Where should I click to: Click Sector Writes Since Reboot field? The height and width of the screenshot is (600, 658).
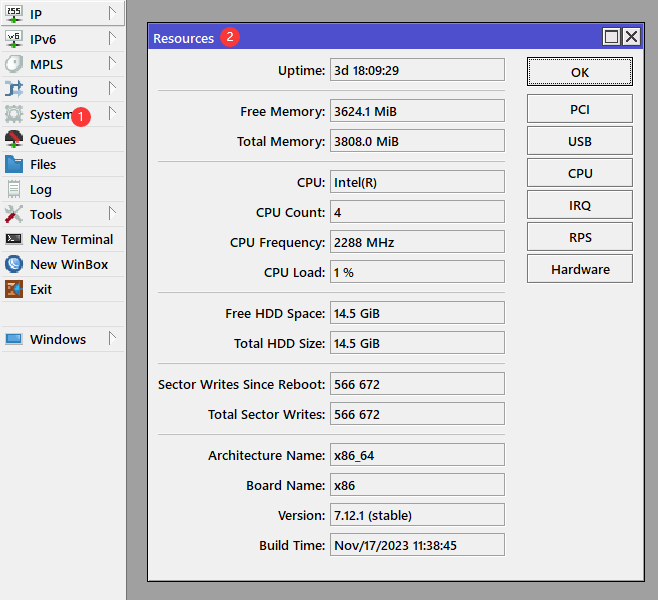tap(417, 384)
